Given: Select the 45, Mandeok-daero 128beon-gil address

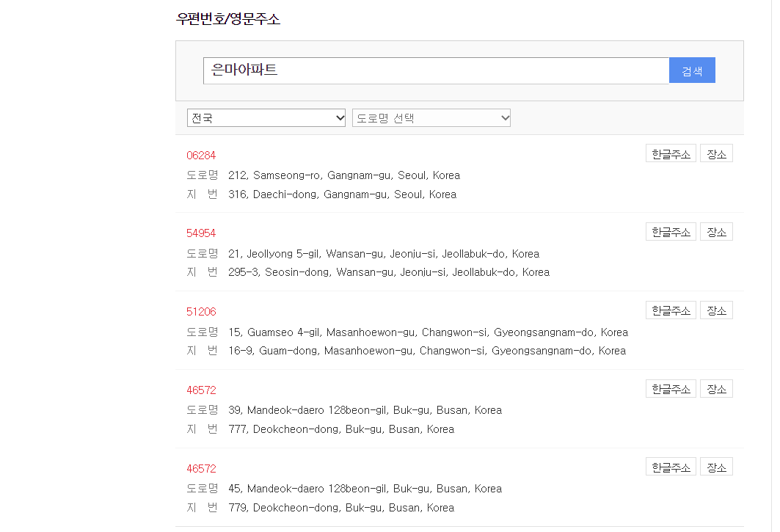Looking at the screenshot, I should [x=365, y=489].
